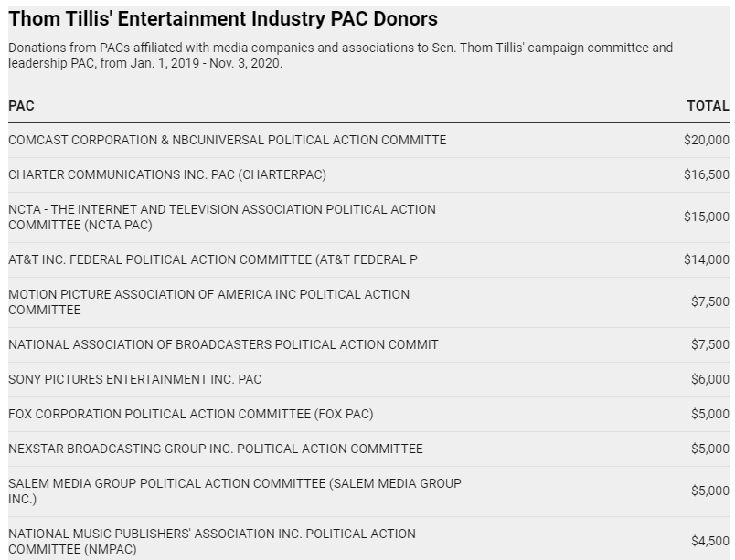This screenshot has width=735, height=560.
Task: Sort by the TOTAL column header
Action: click(708, 106)
